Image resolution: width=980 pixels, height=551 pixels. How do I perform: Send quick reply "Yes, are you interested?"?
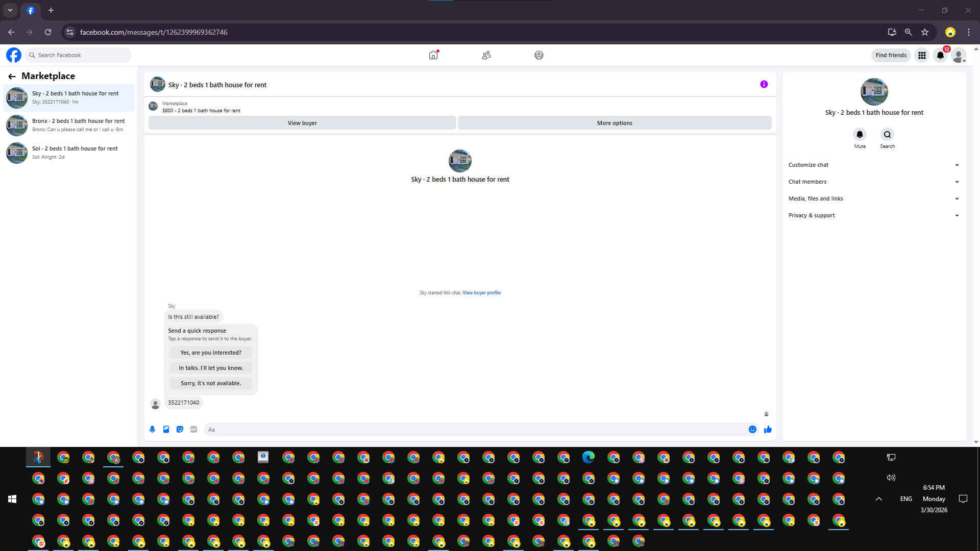(211, 353)
